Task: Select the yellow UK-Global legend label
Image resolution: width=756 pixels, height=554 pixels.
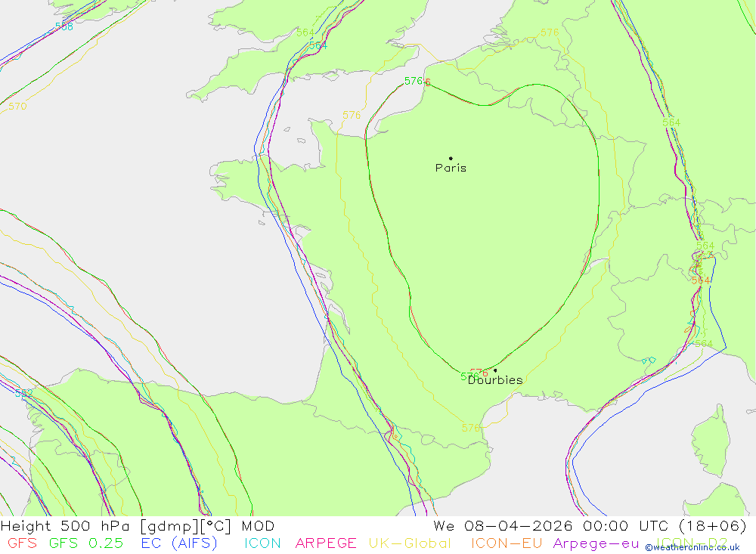Action: point(410,543)
